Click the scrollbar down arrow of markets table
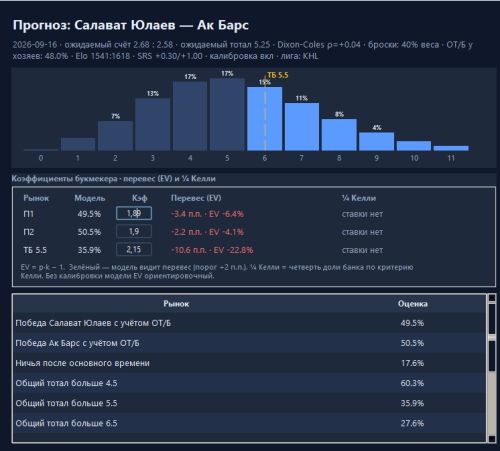 (492, 439)
